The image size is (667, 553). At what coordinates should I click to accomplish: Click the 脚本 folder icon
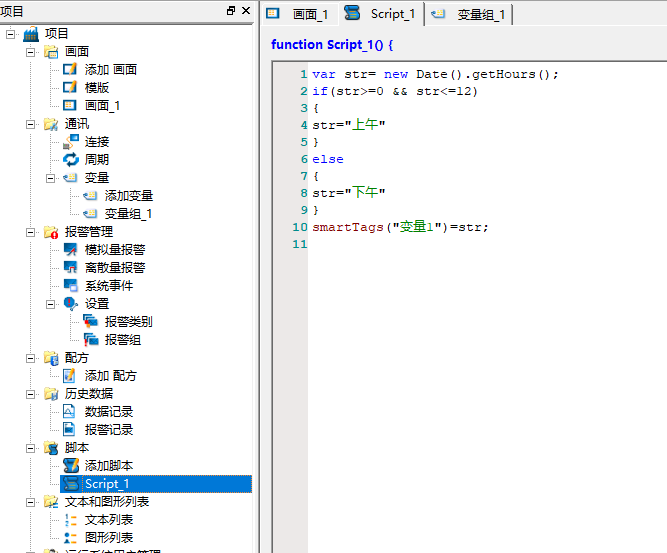pos(51,448)
